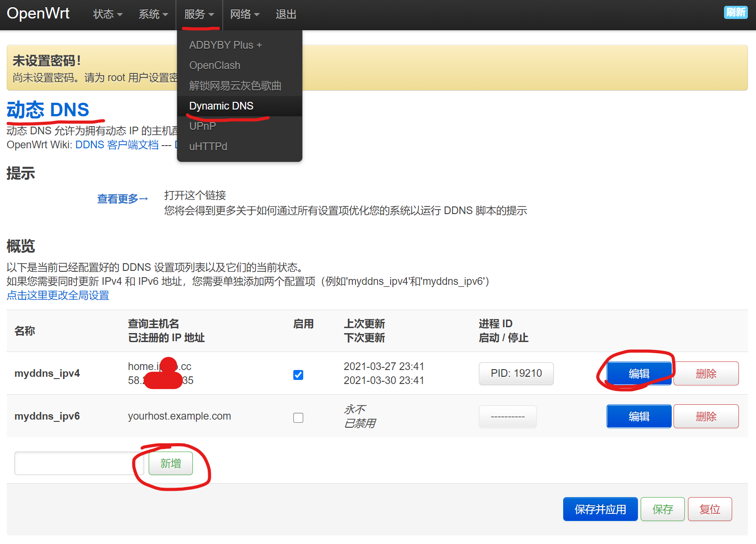
Task: Open the 网络 dropdown menu
Action: coord(245,14)
